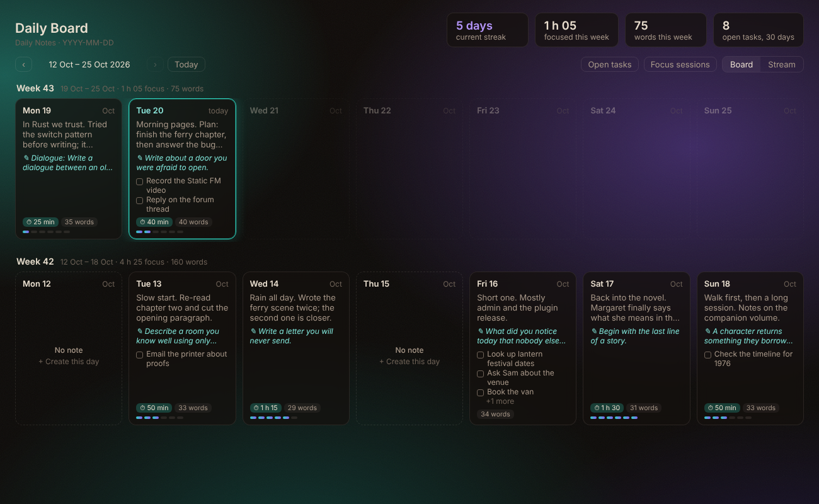The height and width of the screenshot is (504, 819).
Task: Click '8 open tasks, 30 days' stat
Action: pyautogui.click(x=758, y=30)
